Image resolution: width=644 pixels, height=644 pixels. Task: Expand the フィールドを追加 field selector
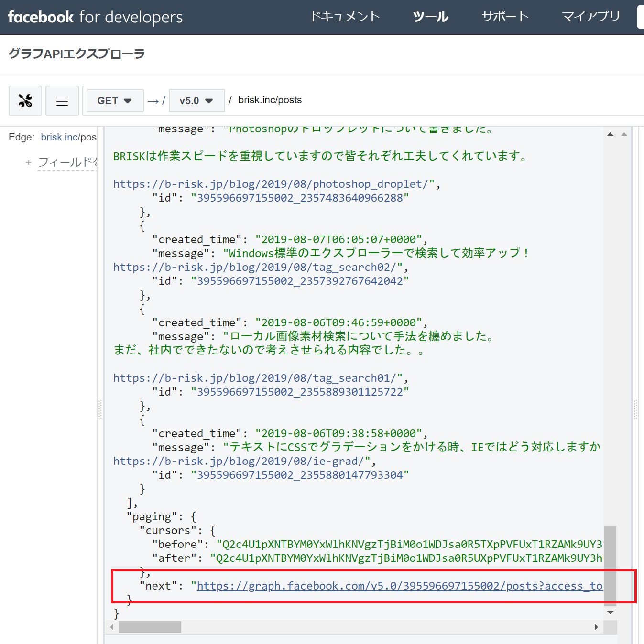coord(67,162)
